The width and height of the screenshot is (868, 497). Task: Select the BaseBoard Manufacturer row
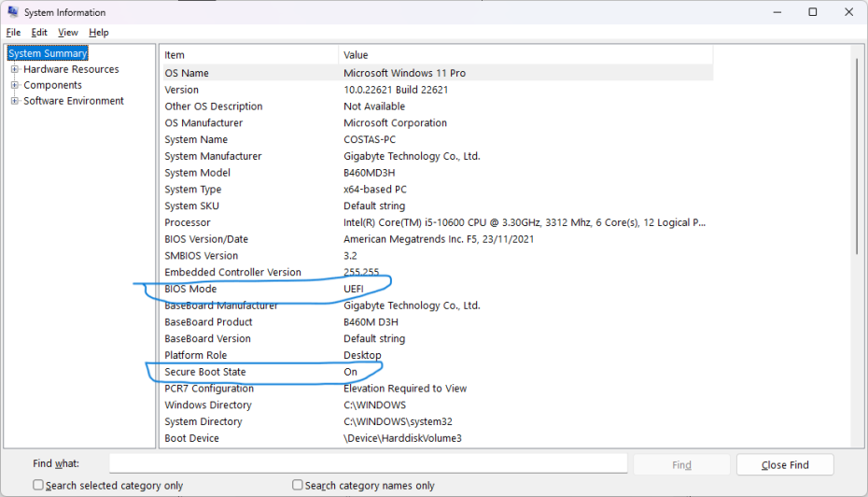click(x=437, y=305)
